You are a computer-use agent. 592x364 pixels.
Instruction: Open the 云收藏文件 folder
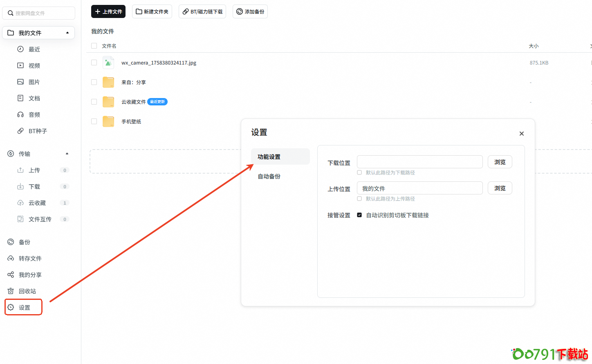133,102
